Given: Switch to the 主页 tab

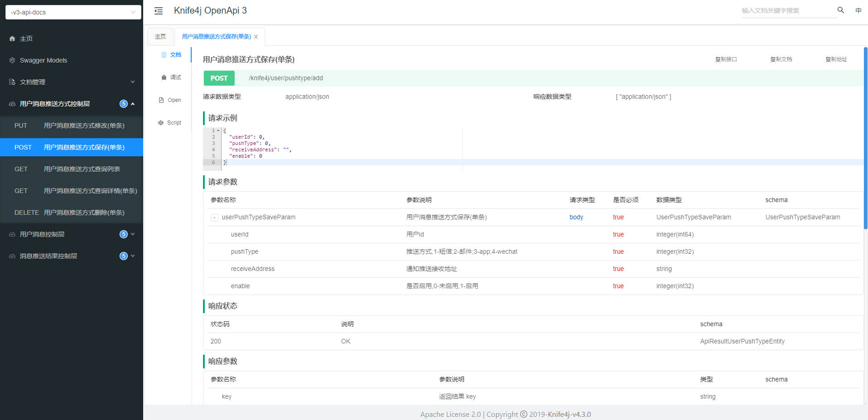Looking at the screenshot, I should pyautogui.click(x=160, y=37).
